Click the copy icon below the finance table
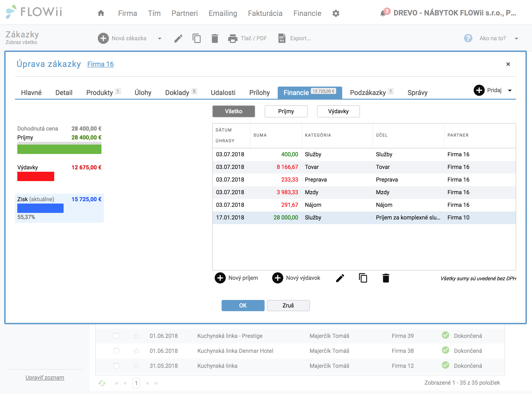The height and width of the screenshot is (394, 532). click(x=363, y=278)
